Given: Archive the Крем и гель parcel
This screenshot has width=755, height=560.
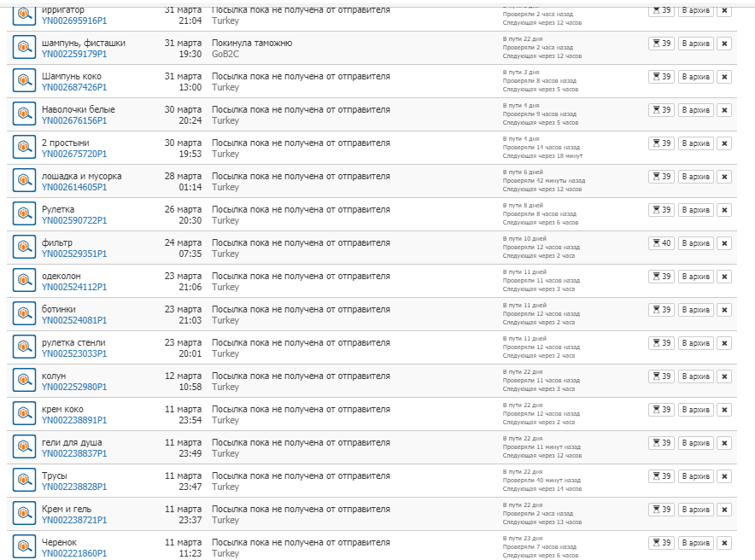Looking at the screenshot, I should click(x=696, y=510).
